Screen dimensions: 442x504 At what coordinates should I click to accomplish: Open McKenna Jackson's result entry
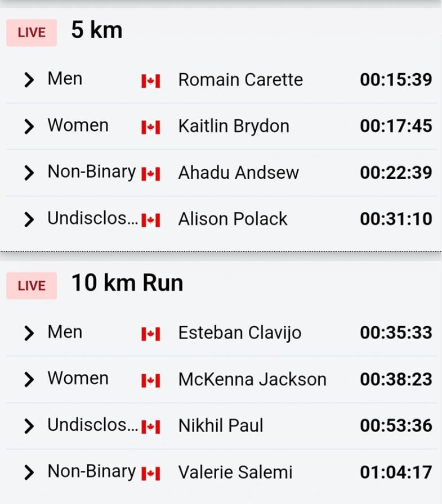(252, 379)
